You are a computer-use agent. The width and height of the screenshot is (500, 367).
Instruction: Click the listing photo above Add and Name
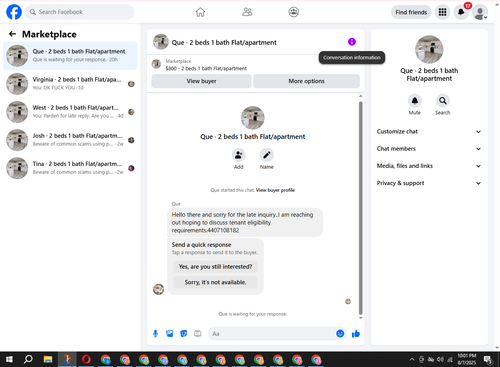pos(253,118)
